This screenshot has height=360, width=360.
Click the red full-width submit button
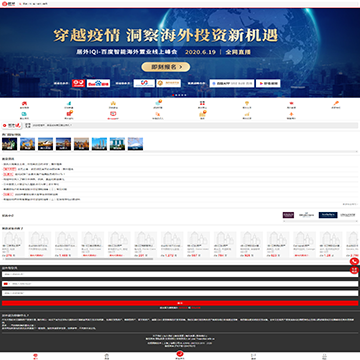tap(180, 303)
